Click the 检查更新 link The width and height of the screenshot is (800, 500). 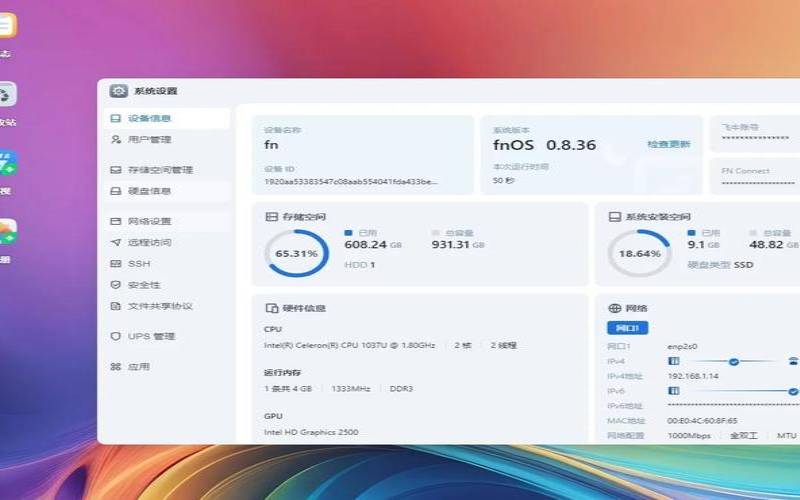pyautogui.click(x=668, y=145)
